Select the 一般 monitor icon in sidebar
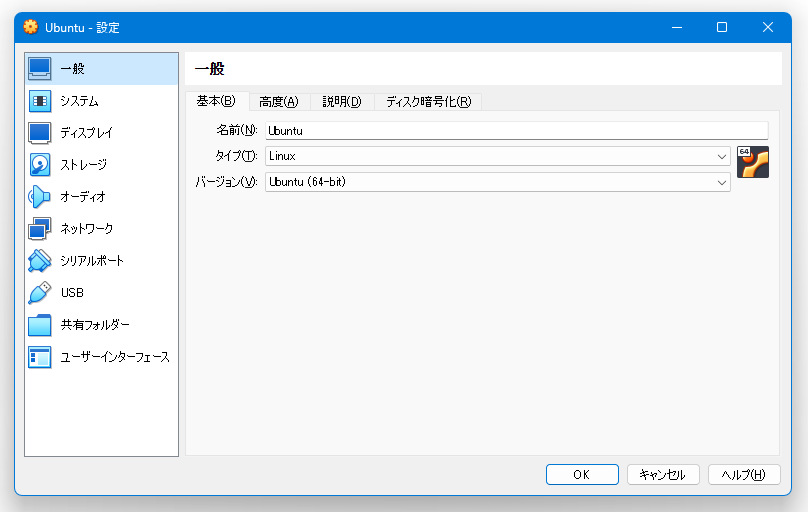This screenshot has height=512, width=808. pos(40,69)
